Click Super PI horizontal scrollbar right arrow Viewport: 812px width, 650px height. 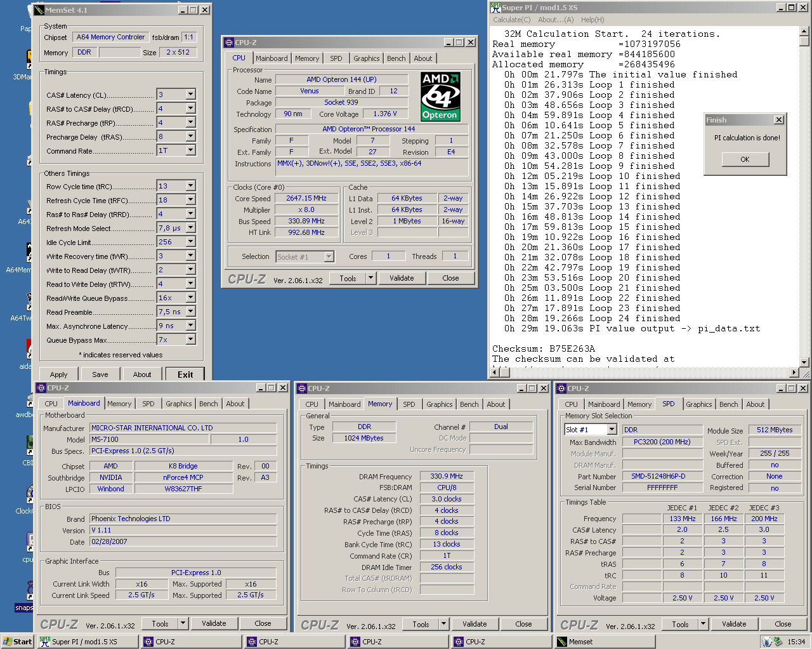point(794,373)
